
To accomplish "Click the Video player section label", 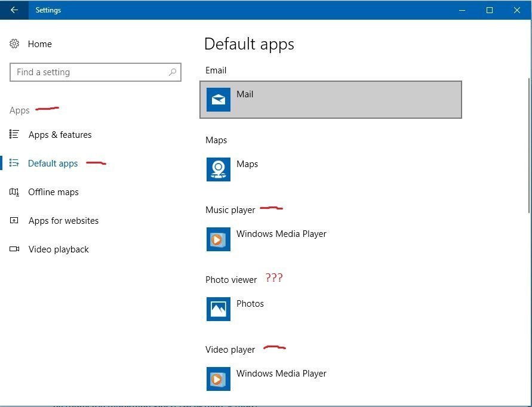I will click(x=230, y=350).
